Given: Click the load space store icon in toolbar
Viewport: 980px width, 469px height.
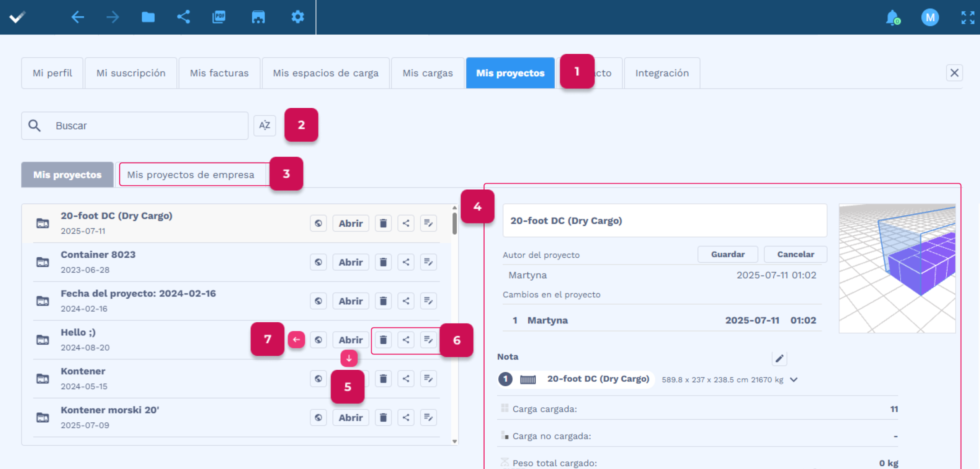Looking at the screenshot, I should point(258,17).
